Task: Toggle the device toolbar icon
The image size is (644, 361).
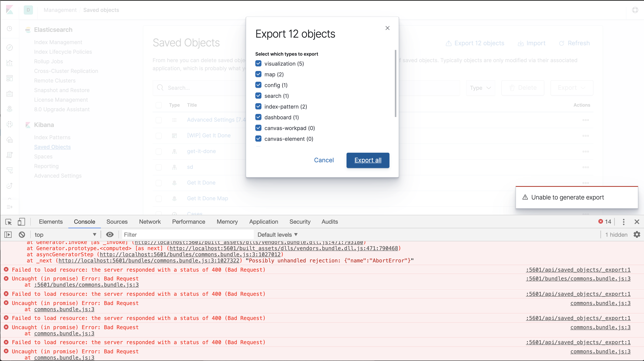Action: (21, 222)
